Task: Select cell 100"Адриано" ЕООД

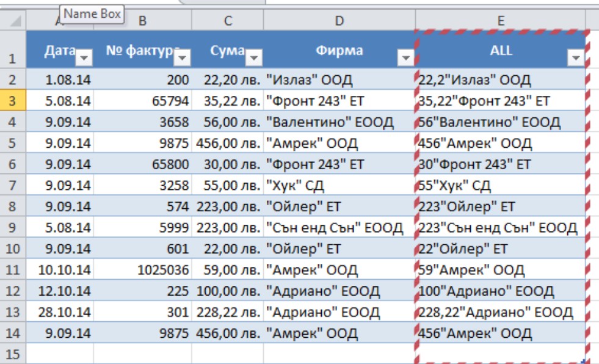Action: 501,291
